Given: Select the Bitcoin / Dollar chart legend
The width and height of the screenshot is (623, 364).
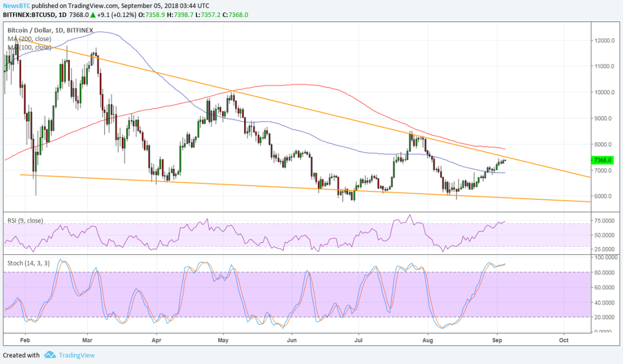Looking at the screenshot, I should 48,31.
